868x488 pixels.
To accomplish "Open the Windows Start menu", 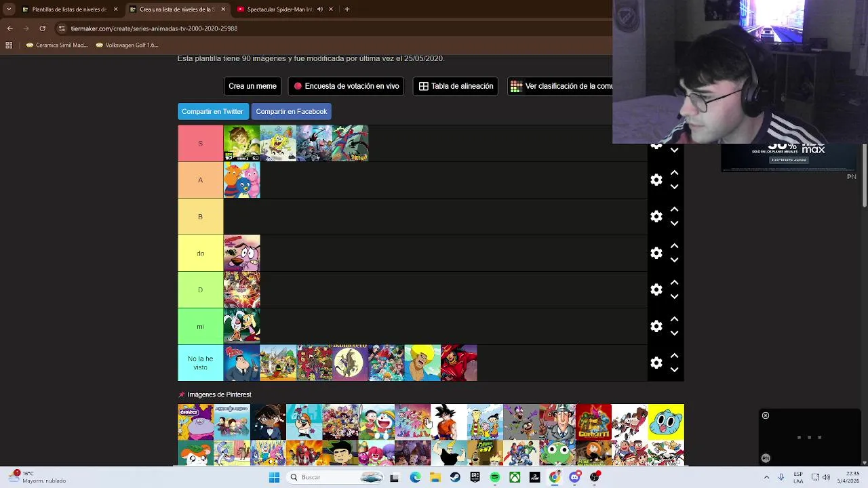I will (274, 477).
